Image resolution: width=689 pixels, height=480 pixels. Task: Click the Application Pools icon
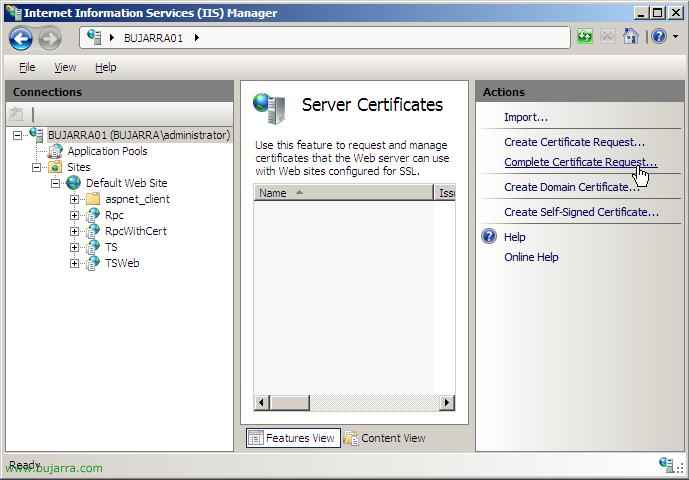(55, 151)
